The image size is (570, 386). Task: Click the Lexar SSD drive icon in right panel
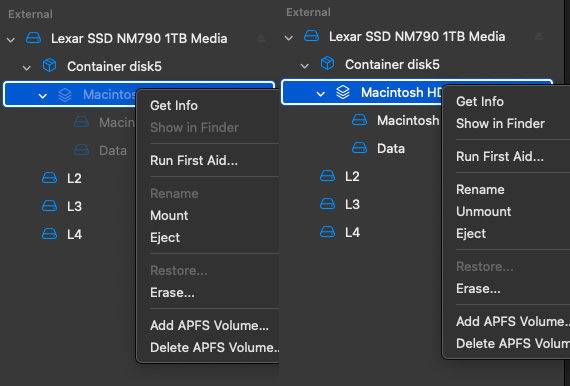click(312, 36)
